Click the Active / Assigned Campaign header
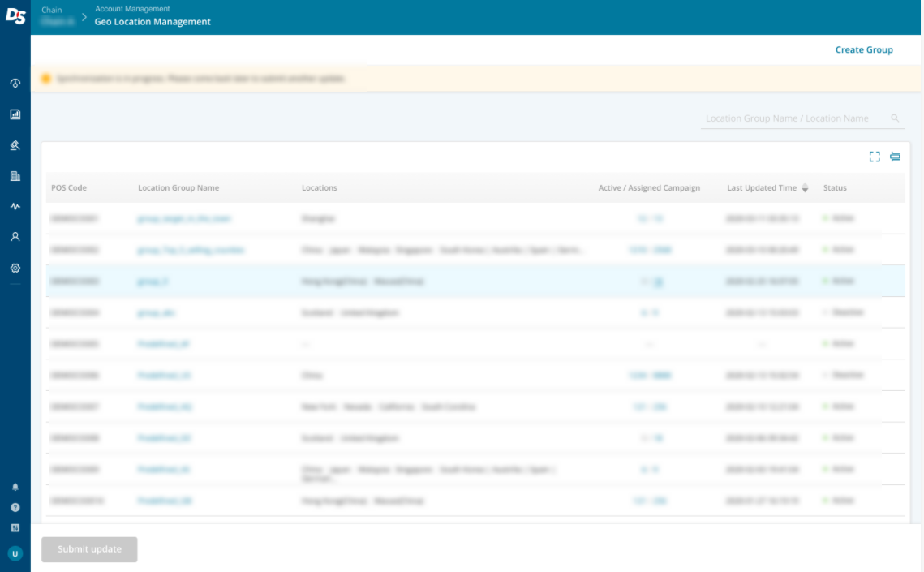Image resolution: width=924 pixels, height=572 pixels. tap(649, 188)
